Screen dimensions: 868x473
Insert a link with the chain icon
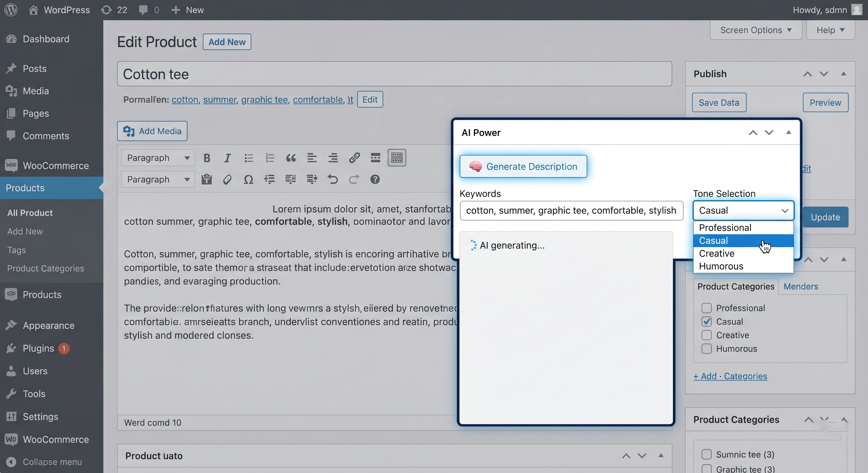[x=354, y=158]
